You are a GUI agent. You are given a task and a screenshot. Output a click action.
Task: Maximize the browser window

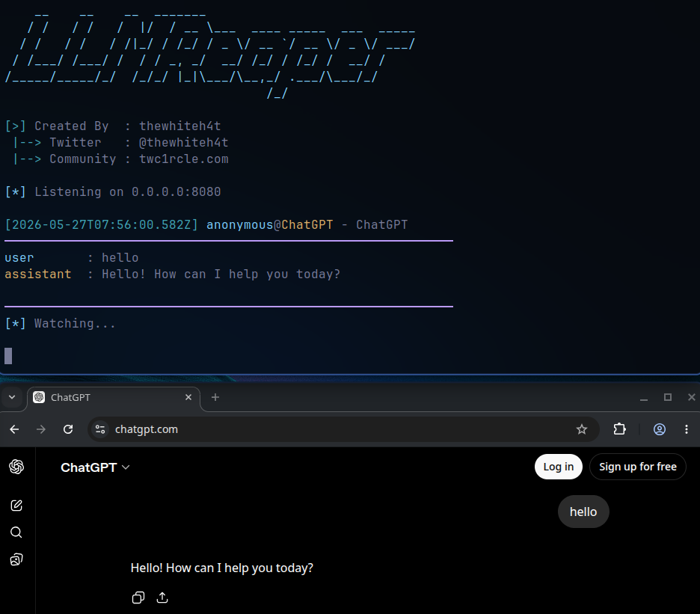click(x=667, y=397)
